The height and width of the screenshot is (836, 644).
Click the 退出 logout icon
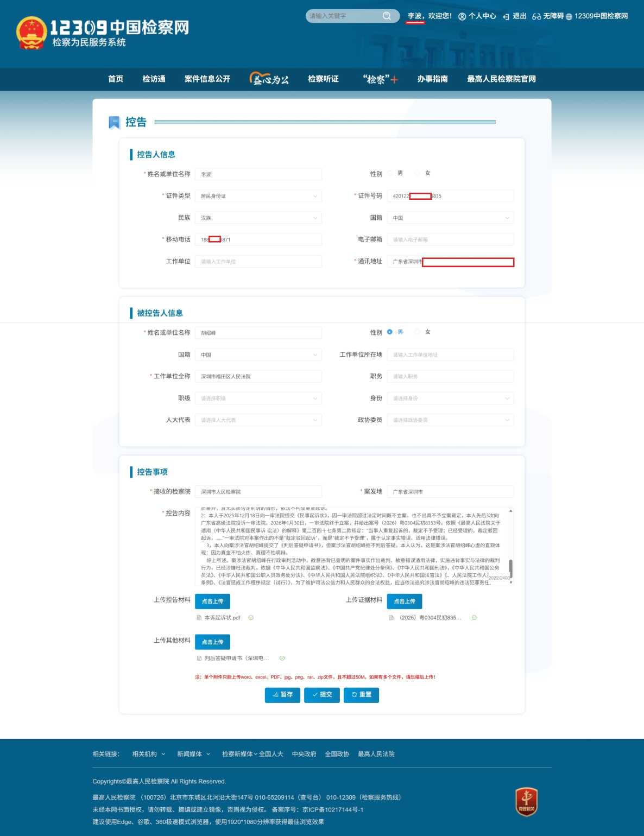point(506,16)
